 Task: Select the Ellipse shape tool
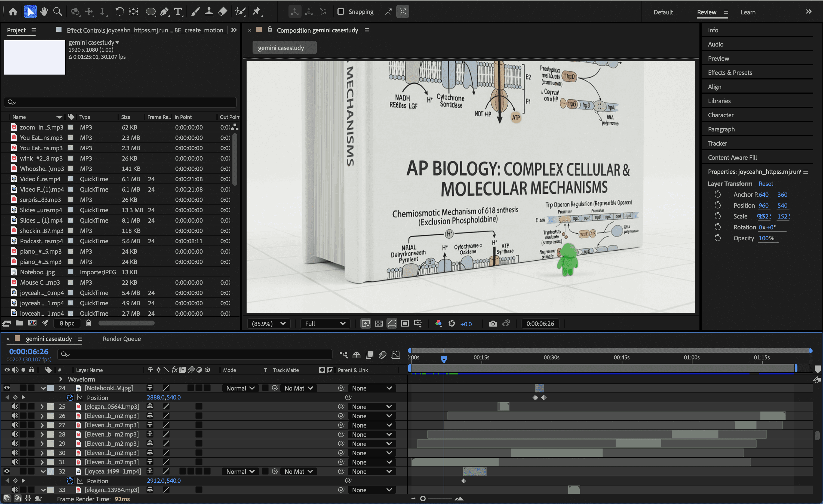[x=151, y=12]
